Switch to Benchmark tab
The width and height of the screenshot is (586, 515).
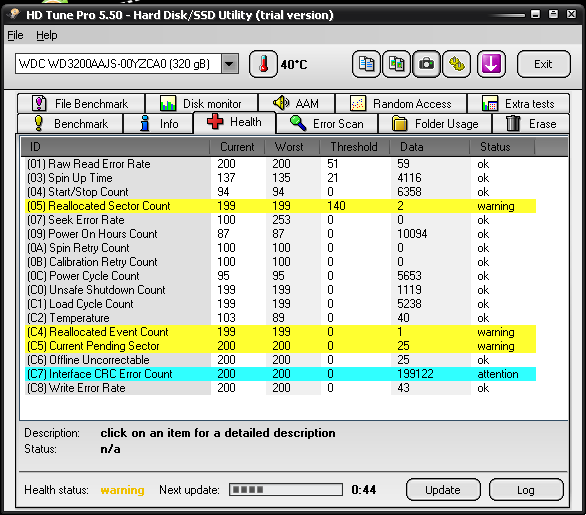(x=70, y=123)
